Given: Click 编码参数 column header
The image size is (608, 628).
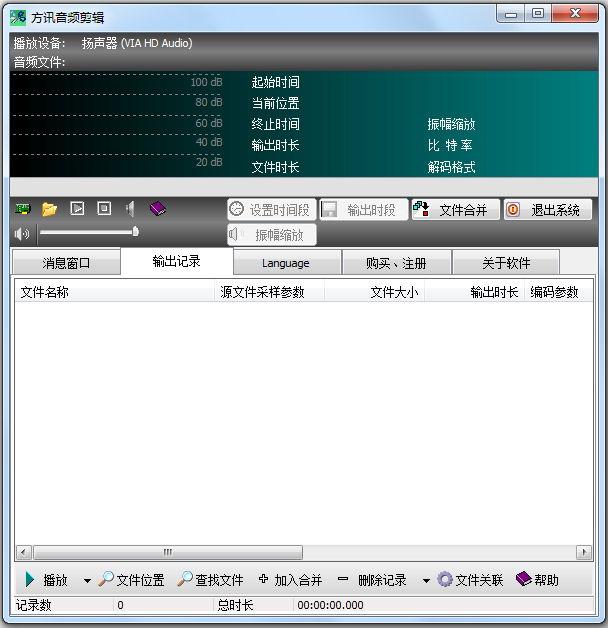Looking at the screenshot, I should tap(558, 292).
